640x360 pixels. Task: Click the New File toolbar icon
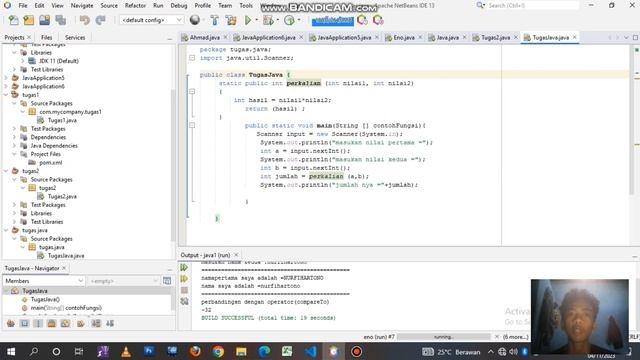(x=13, y=20)
